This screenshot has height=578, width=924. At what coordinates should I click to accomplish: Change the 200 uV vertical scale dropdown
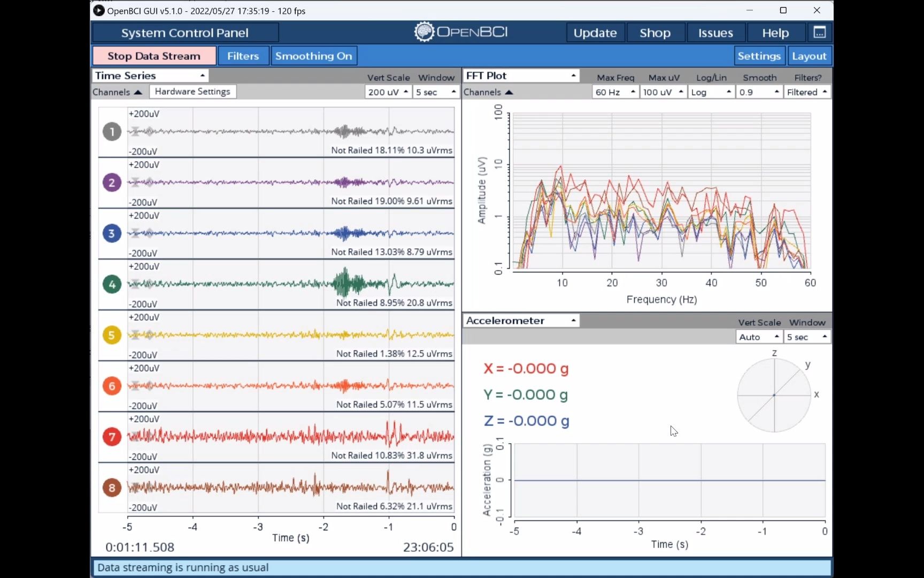[388, 92]
